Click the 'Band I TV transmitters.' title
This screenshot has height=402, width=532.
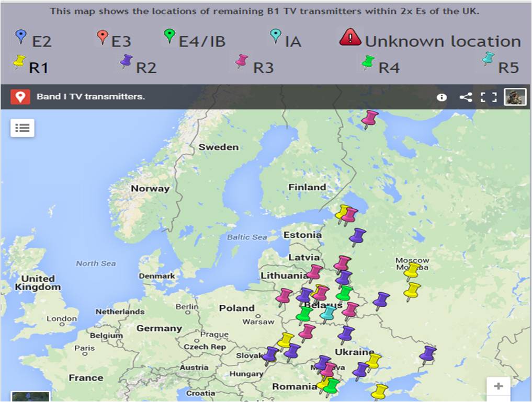[x=90, y=97]
